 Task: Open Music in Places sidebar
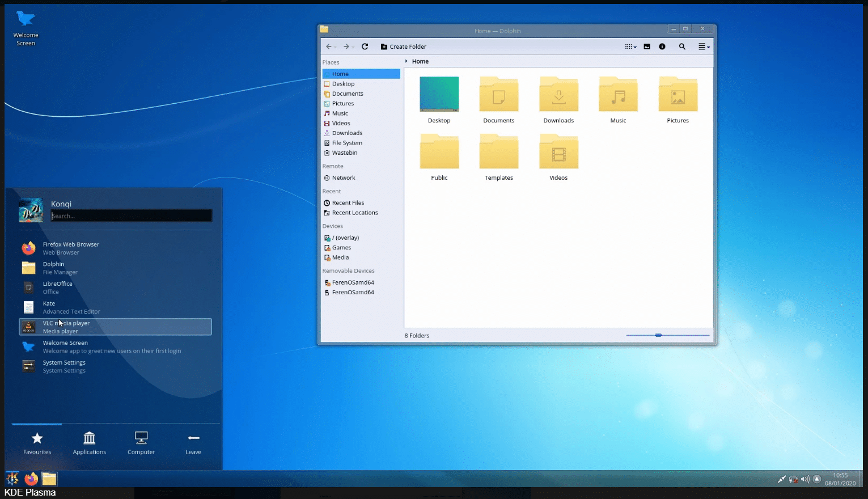click(361, 113)
